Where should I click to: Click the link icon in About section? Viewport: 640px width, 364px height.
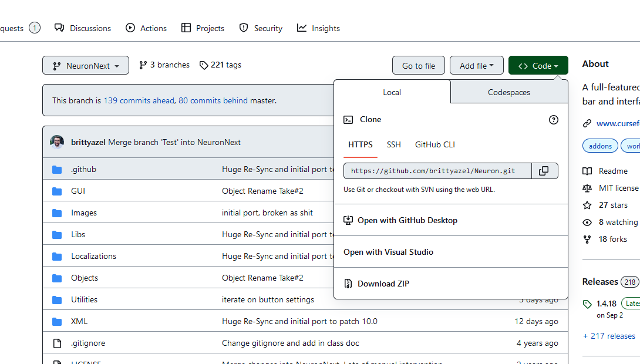click(587, 123)
